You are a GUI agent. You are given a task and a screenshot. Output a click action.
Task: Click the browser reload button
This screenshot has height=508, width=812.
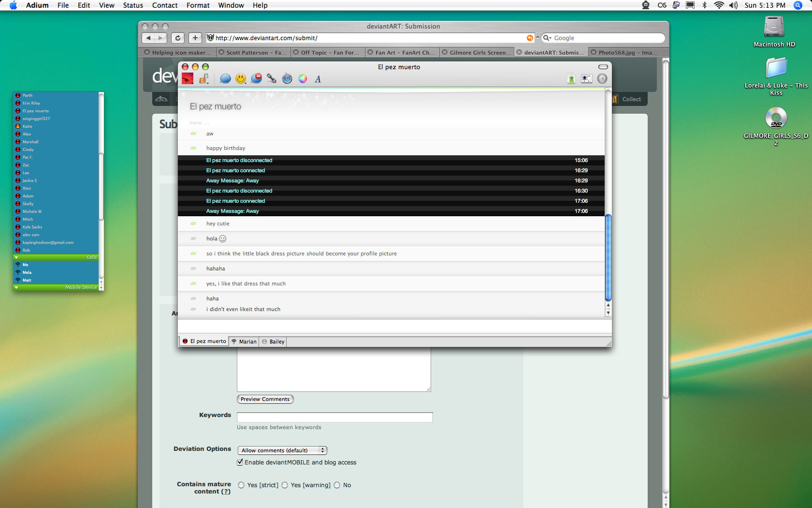coord(178,38)
